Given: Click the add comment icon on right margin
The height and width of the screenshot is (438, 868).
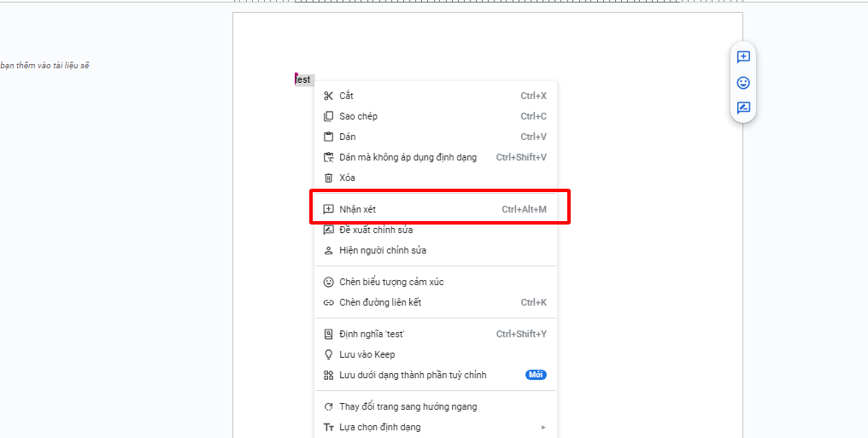Looking at the screenshot, I should pos(743,57).
